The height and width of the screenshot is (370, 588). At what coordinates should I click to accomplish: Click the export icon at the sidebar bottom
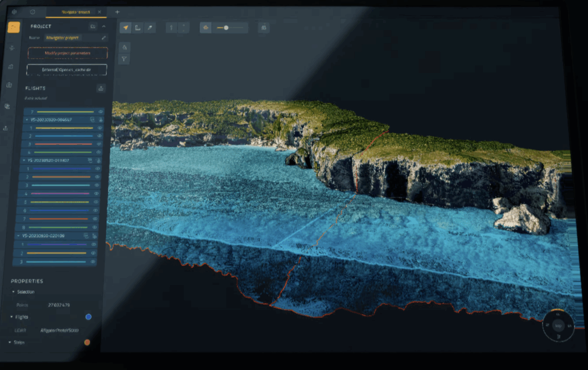(6, 127)
